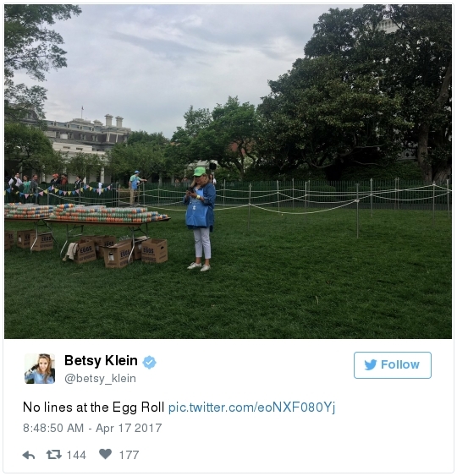This screenshot has width=457, height=476.
Task: View the 144 retweets count
Action: [x=76, y=455]
